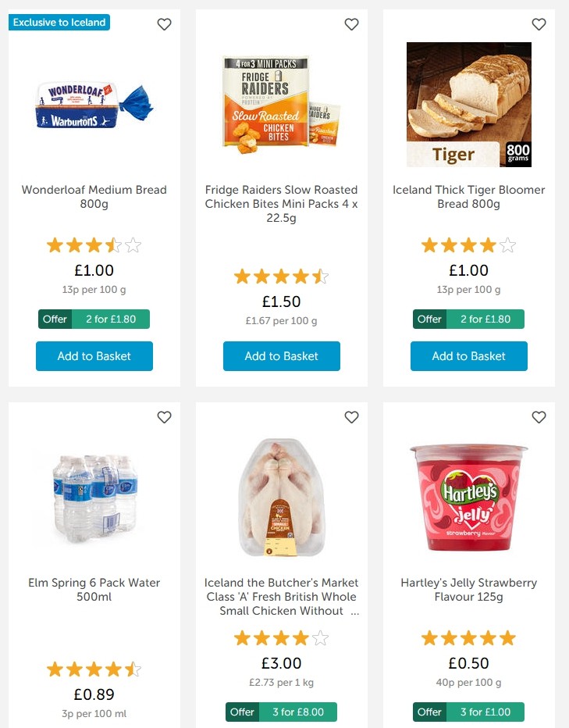Click Add to Basket for Fridge Raiders
Viewport: 569px width, 728px height.
281,355
